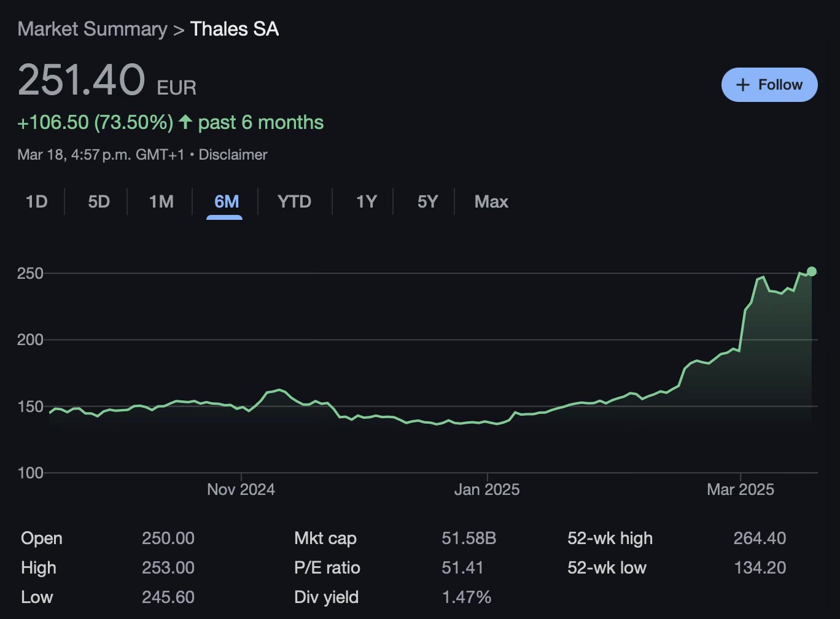
Task: Click the High value 253.00
Action: [x=168, y=568]
